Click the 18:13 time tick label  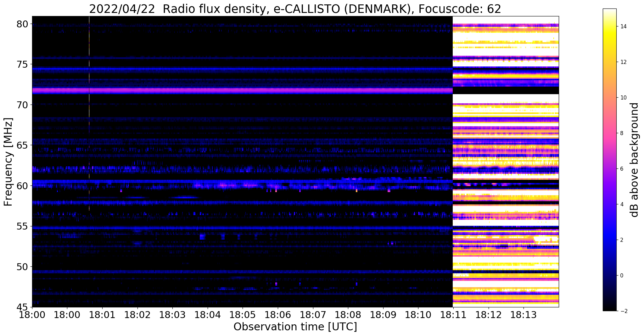(x=524, y=315)
